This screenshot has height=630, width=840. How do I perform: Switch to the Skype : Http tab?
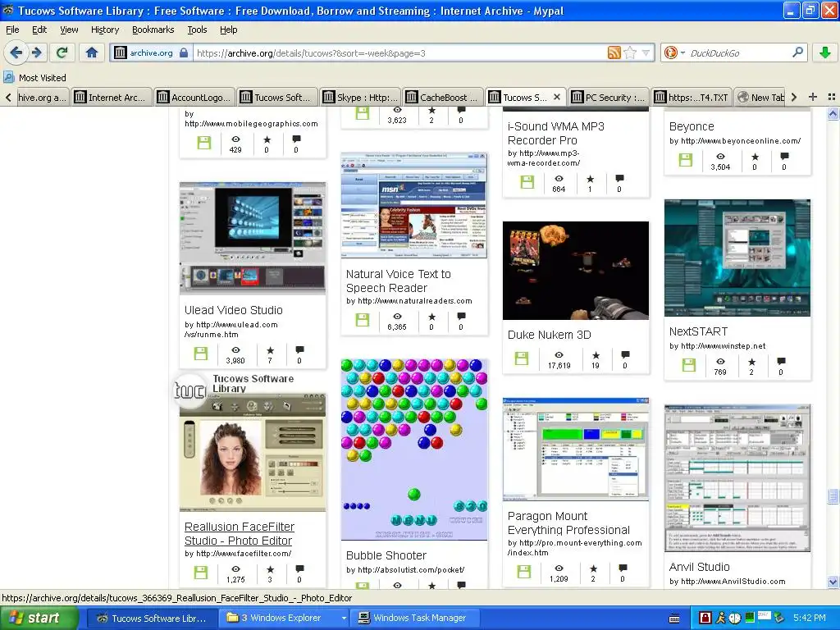pyautogui.click(x=360, y=97)
